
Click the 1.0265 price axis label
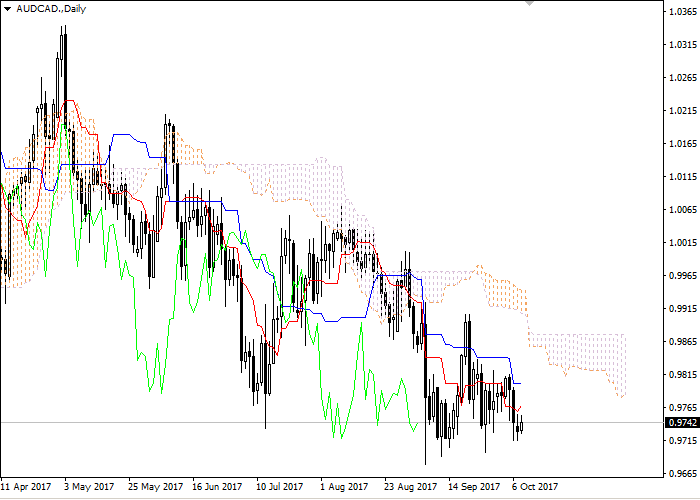pos(683,78)
